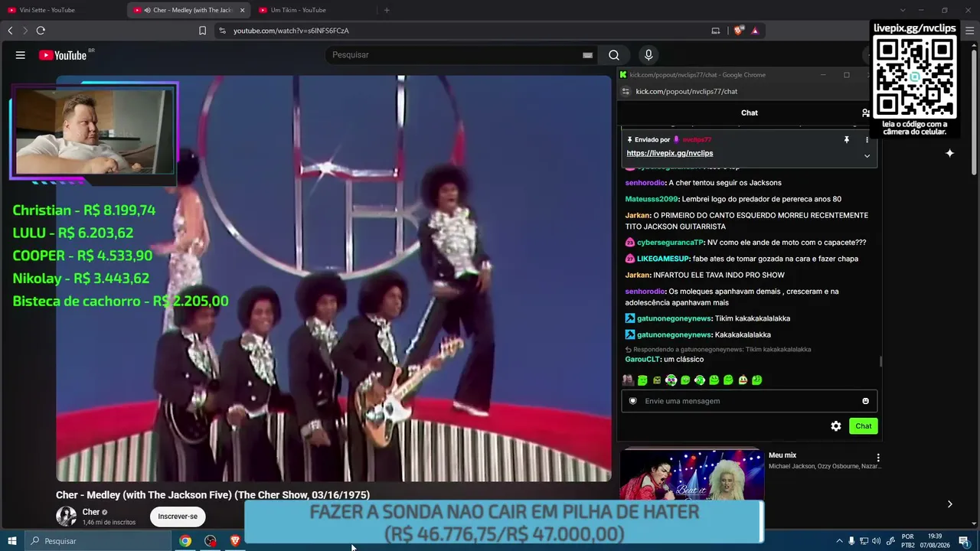
Task: Open the picture-in-picture / cast icon
Action: click(x=716, y=31)
